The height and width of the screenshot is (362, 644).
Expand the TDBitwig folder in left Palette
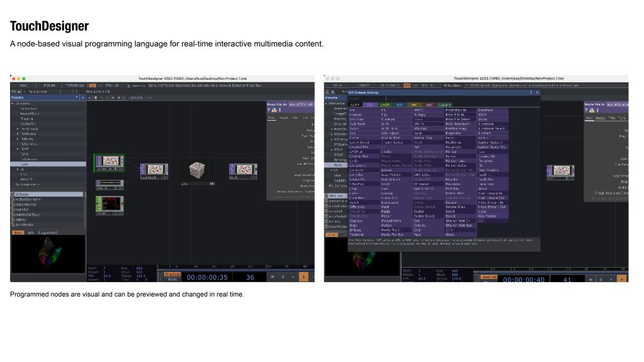coord(18,139)
